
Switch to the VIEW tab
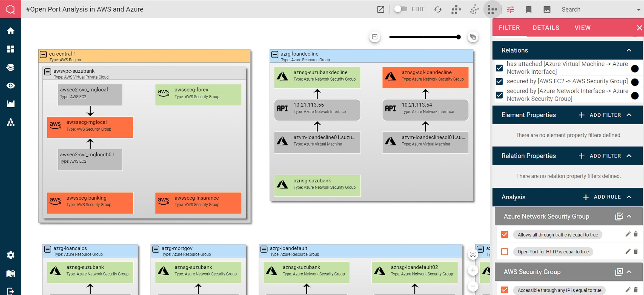coord(582,28)
